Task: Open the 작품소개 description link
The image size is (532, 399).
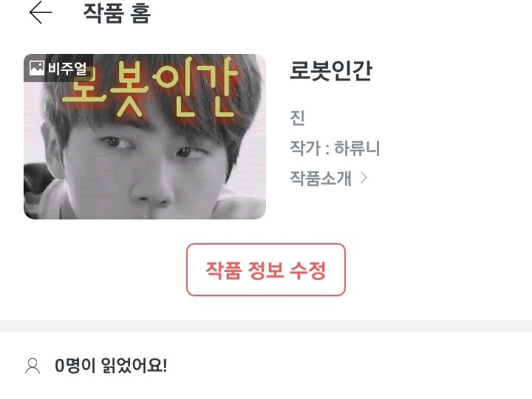Action: tap(320, 178)
